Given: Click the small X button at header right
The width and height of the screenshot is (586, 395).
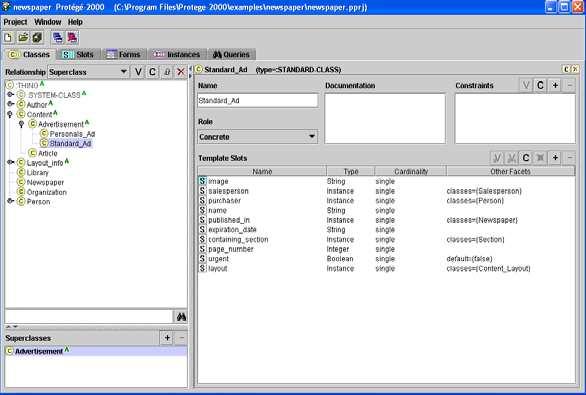Looking at the screenshot, I should point(575,69).
